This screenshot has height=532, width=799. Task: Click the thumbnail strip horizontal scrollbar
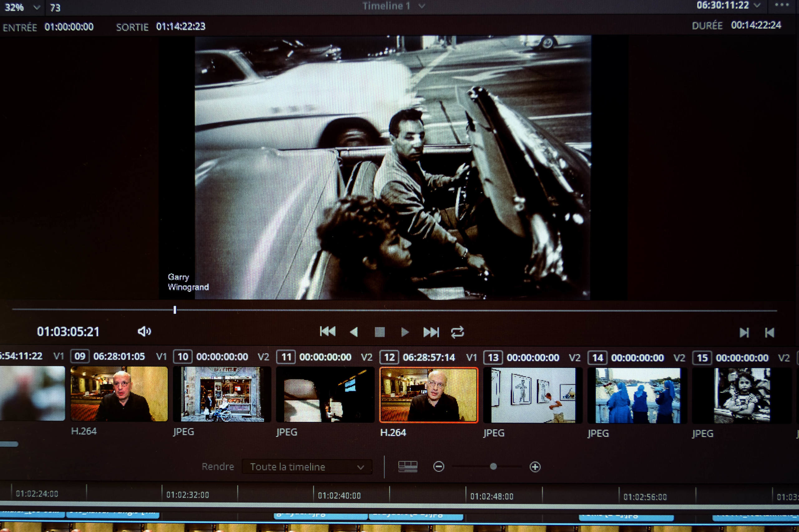coord(9,444)
